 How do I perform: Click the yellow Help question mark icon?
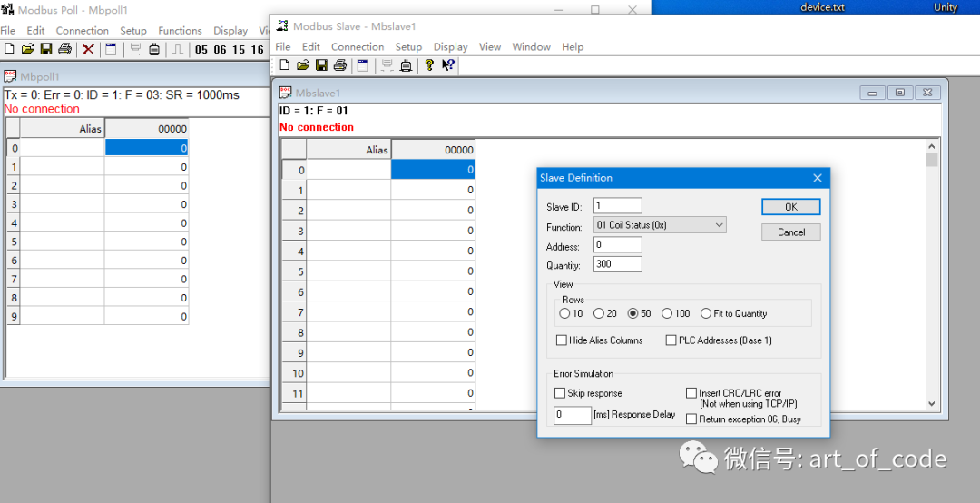point(429,65)
